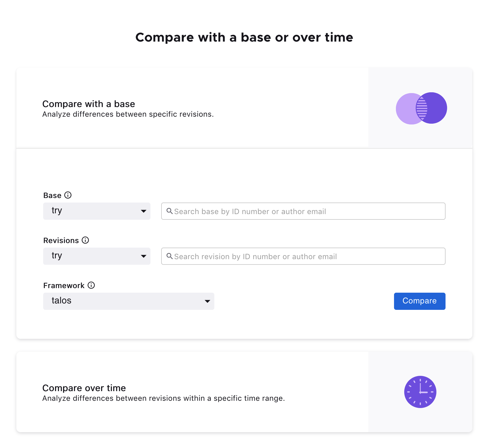Click the overlapping circles compare illustration
Screen dimensions: 493x448
(x=421, y=108)
